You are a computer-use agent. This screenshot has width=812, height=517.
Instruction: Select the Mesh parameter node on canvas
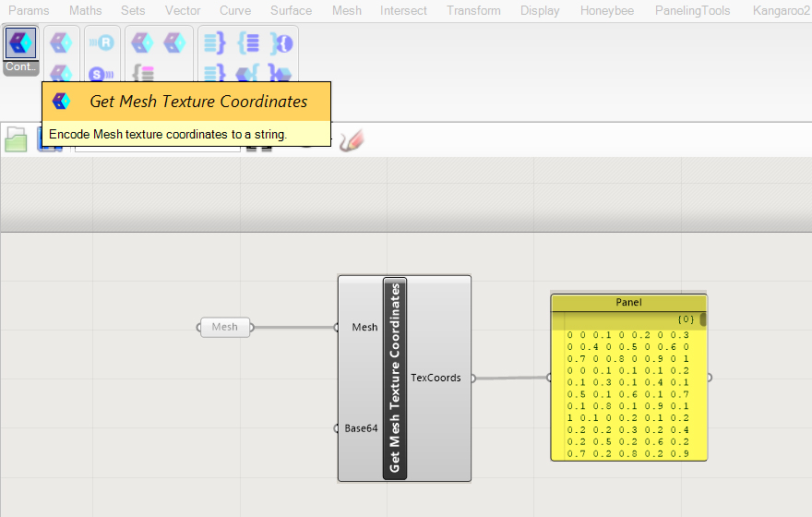(x=225, y=327)
